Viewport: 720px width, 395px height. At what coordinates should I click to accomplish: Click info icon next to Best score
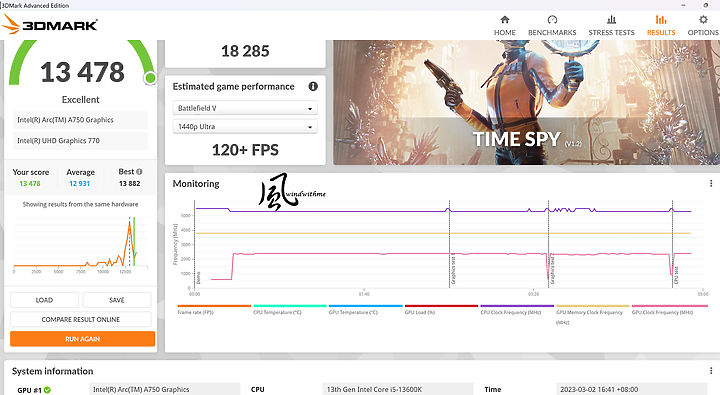[139, 172]
